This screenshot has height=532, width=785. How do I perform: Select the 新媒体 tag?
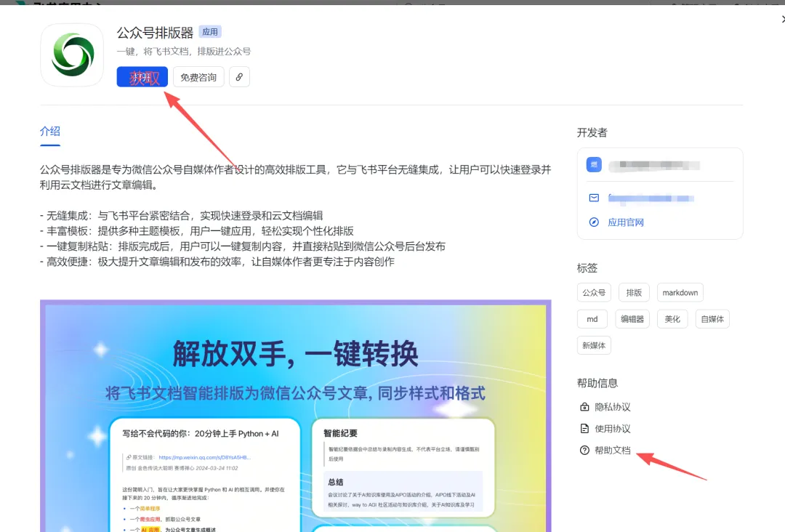tap(594, 345)
